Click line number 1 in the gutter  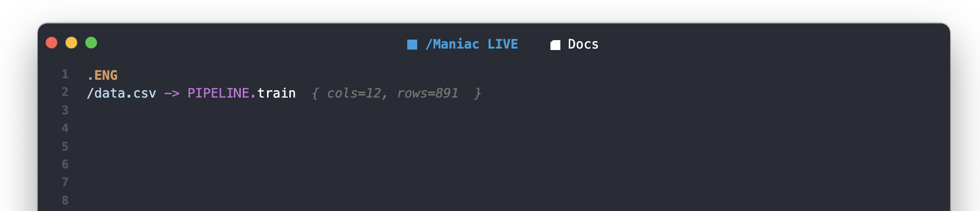click(65, 74)
